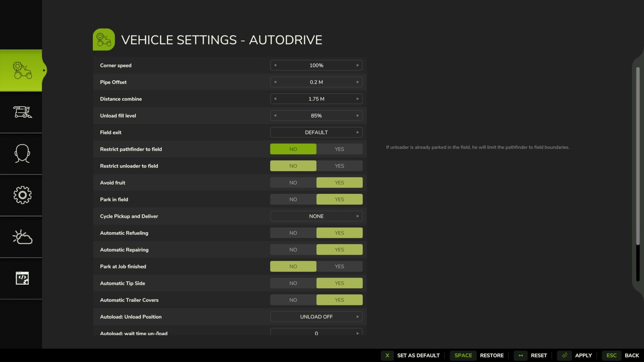Open the code window debug sidebar tab

(x=22, y=278)
